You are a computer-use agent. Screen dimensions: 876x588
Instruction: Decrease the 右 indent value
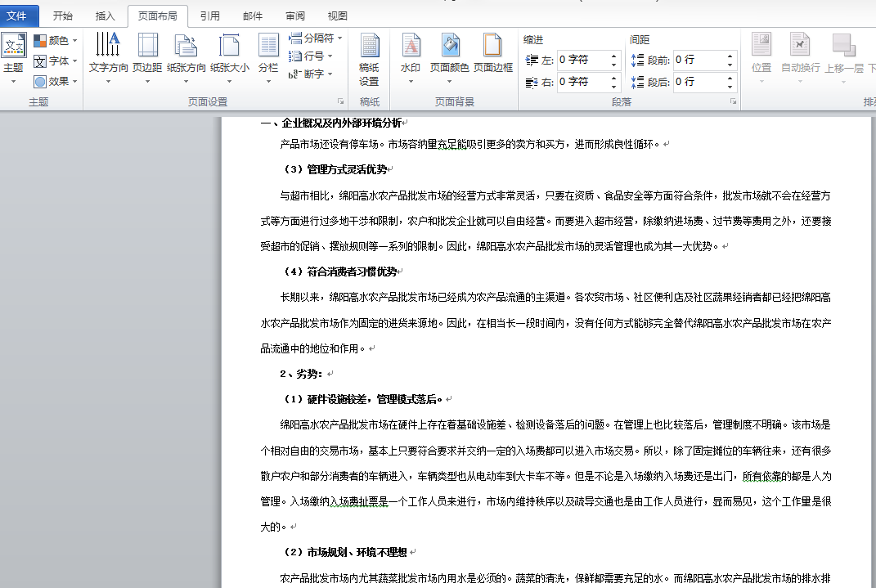(614, 87)
